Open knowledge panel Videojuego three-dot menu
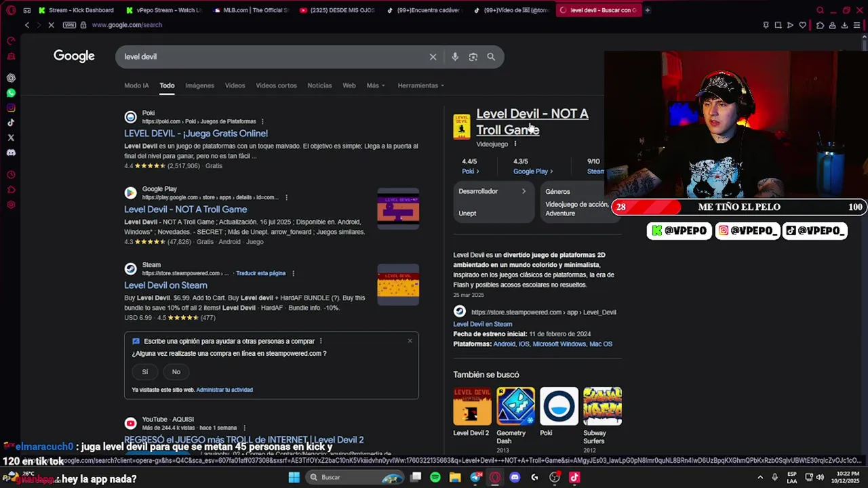This screenshot has height=488, width=868. (515, 144)
